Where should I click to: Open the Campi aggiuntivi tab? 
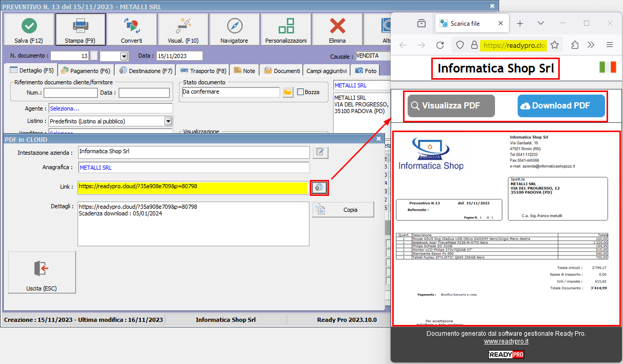[x=326, y=70]
